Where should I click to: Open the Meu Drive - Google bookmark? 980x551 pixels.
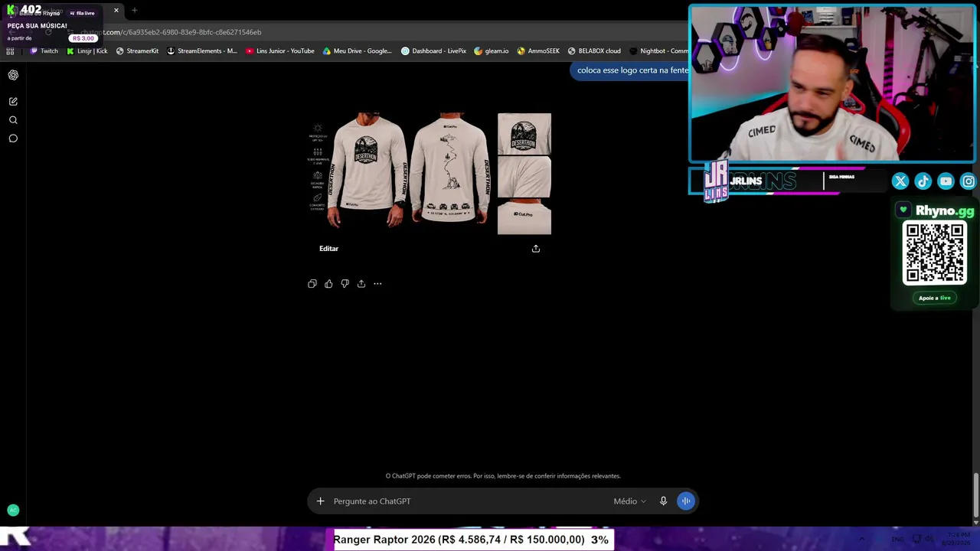tap(358, 51)
